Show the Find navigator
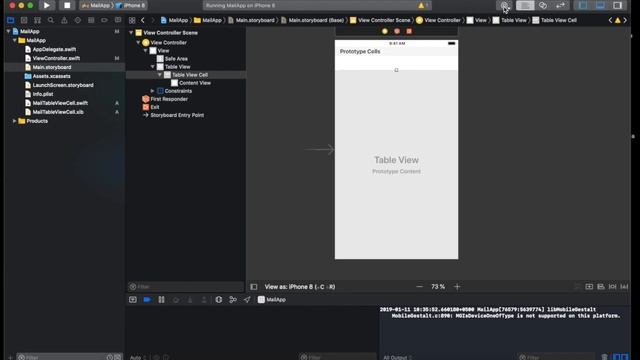 pyautogui.click(x=51, y=20)
